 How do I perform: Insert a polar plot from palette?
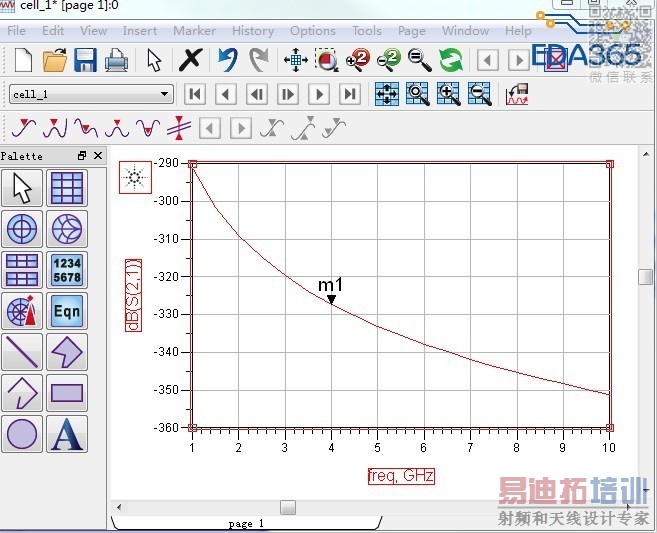(22, 229)
